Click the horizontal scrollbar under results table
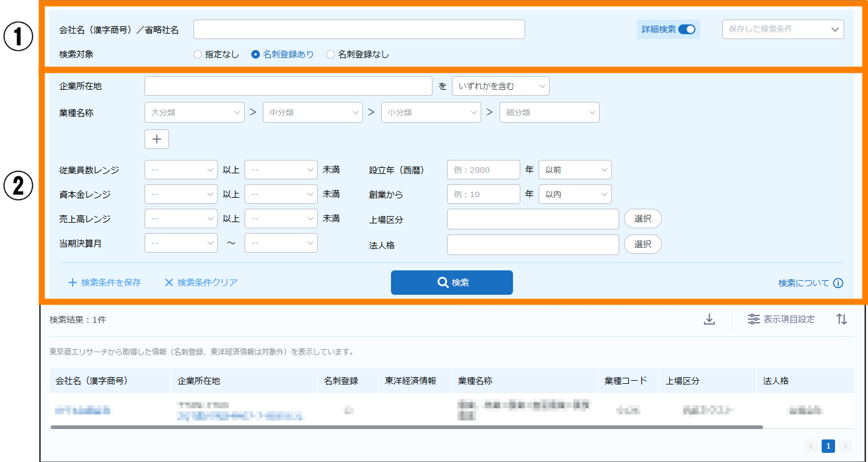This screenshot has height=462, width=868. click(406, 427)
